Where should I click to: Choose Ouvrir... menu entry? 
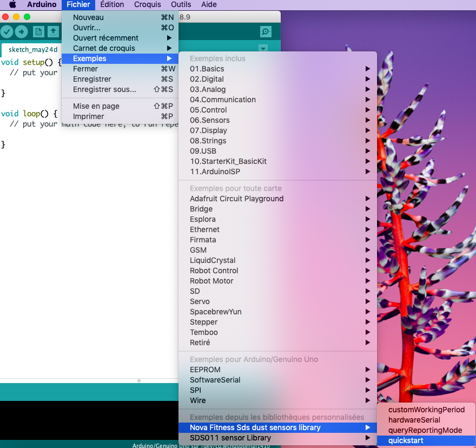120,28
